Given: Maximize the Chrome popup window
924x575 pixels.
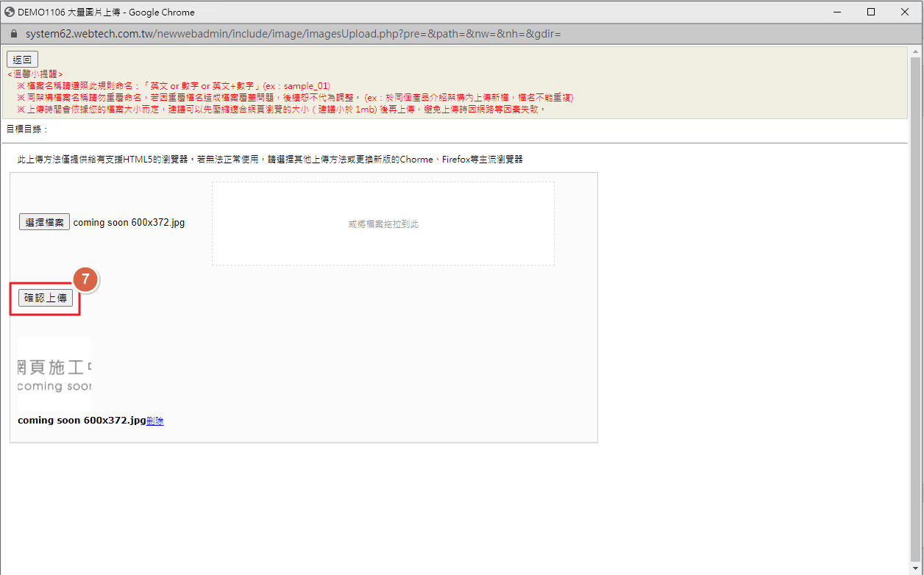Looking at the screenshot, I should click(871, 12).
